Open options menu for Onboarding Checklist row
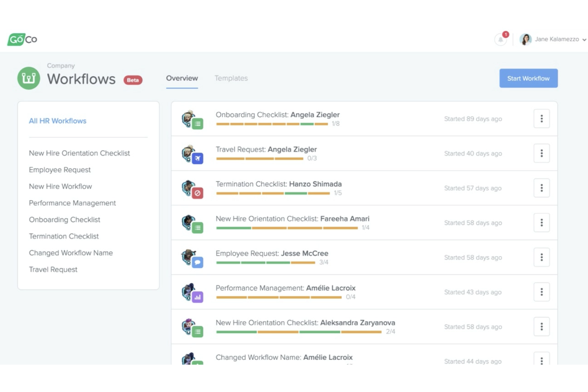 click(x=541, y=119)
